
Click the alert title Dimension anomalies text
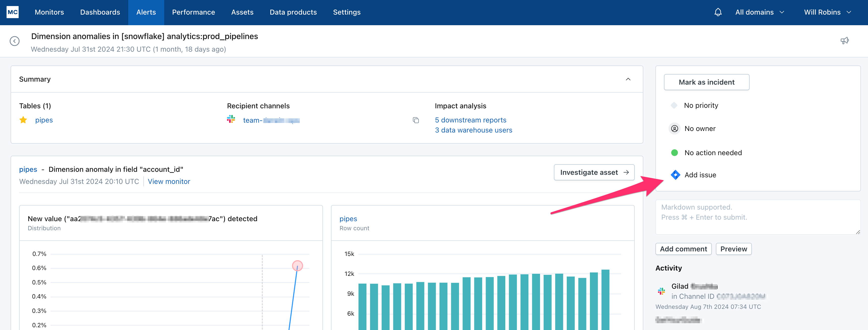145,36
